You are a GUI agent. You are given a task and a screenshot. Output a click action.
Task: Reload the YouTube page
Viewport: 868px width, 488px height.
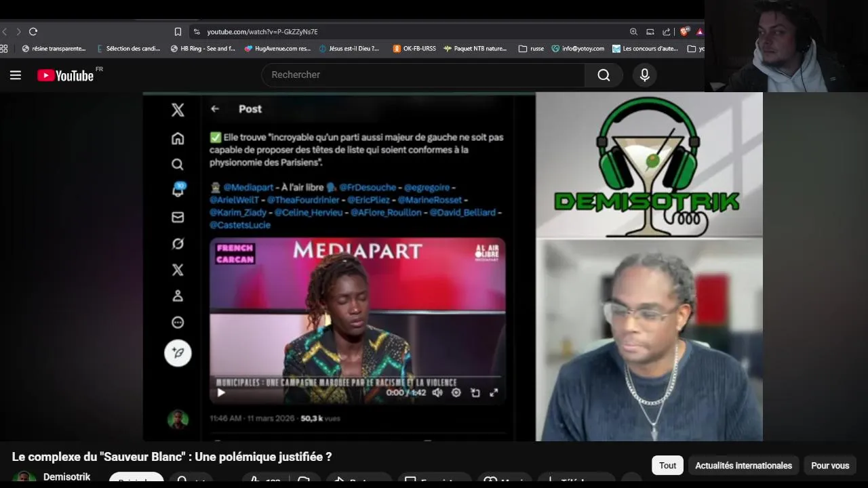click(x=33, y=32)
